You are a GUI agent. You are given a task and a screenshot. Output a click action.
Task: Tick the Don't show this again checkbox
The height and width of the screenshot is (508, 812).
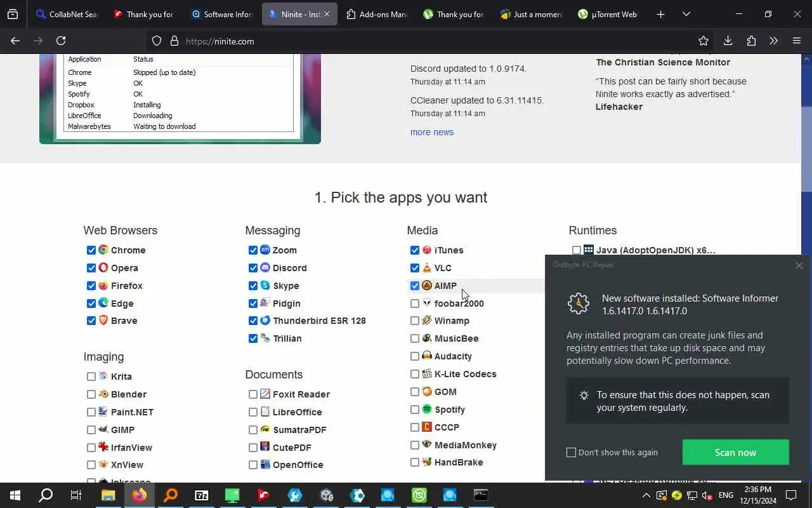click(571, 452)
